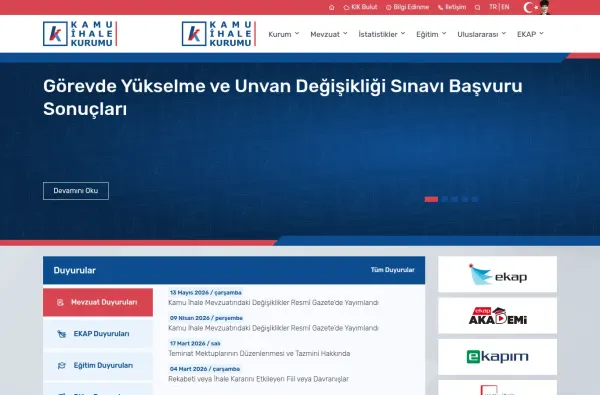Expand the EKAP menu
Screen dimensions: 600x395
point(530,34)
